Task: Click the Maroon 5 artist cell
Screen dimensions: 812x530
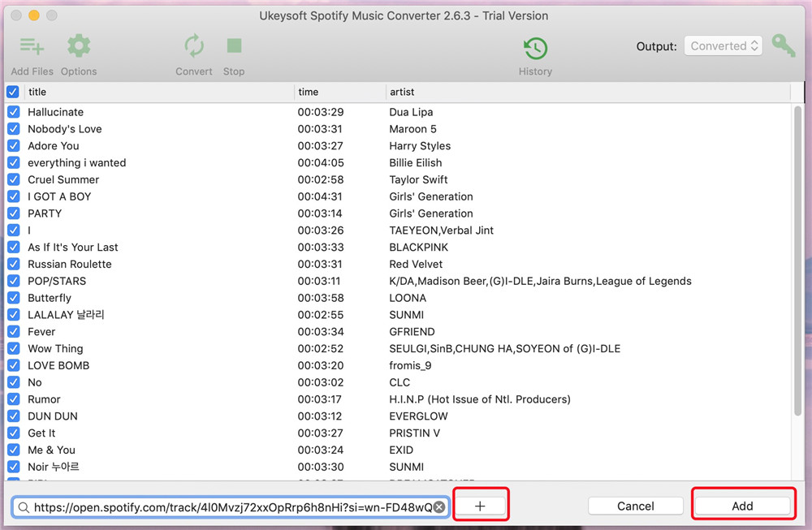Action: click(412, 129)
